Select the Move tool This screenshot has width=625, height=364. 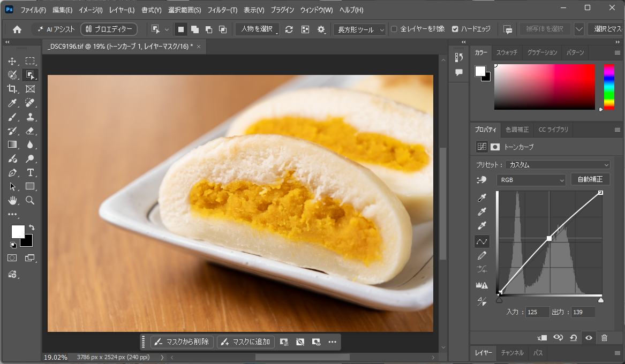pos(12,61)
